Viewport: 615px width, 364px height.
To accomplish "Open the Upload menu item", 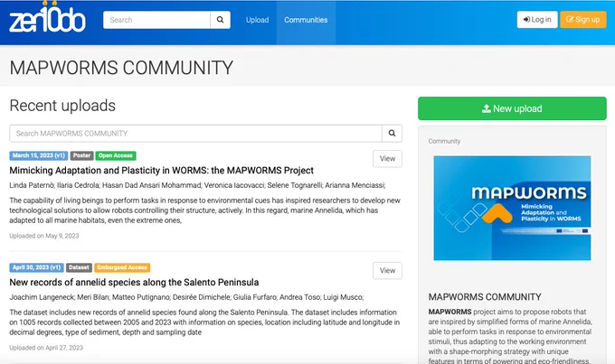I will pos(257,20).
